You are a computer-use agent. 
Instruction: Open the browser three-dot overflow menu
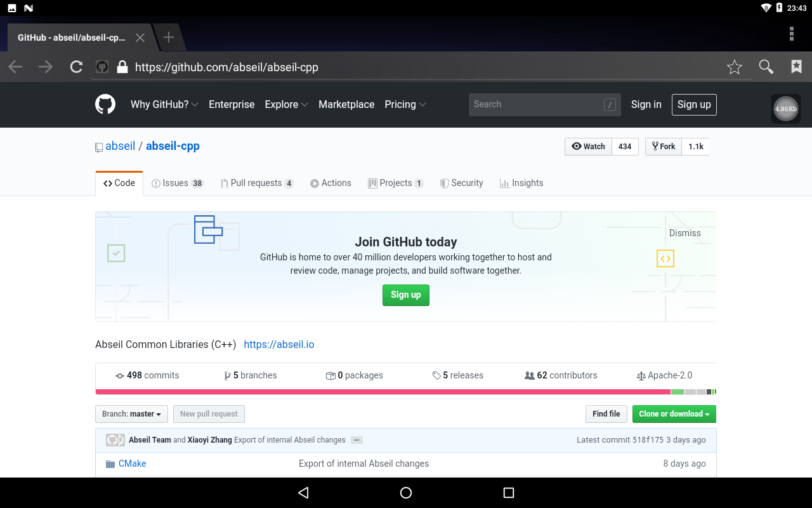tap(792, 34)
